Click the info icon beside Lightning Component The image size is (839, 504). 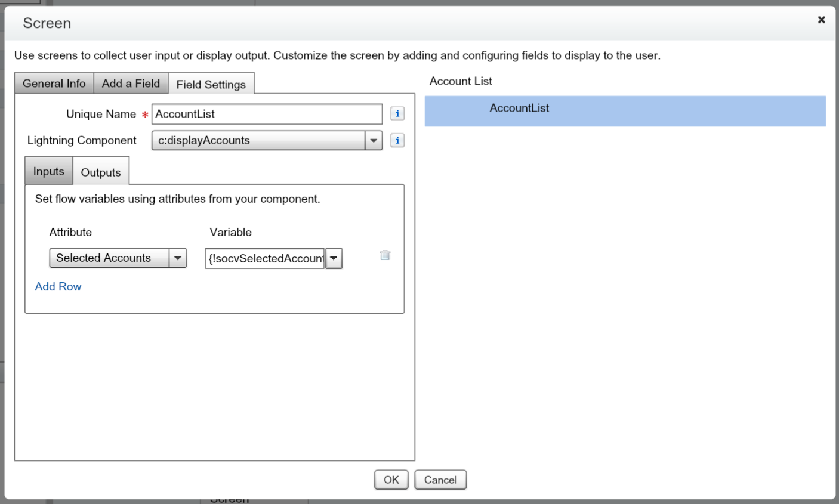click(x=397, y=140)
